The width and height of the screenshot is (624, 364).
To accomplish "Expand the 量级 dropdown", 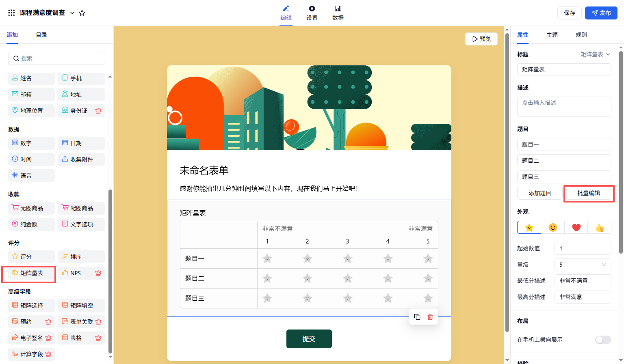I will pyautogui.click(x=583, y=265).
